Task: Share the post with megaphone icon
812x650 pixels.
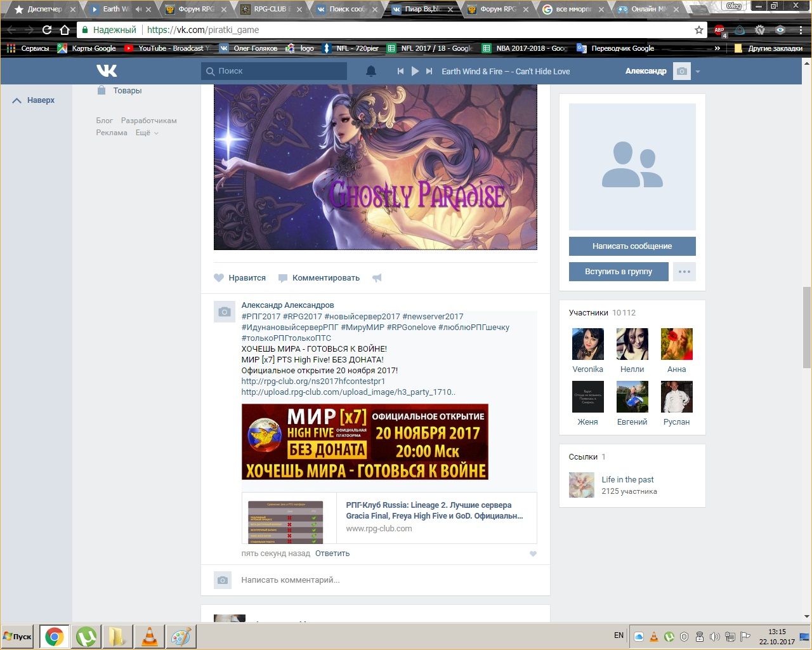Action: coord(377,278)
